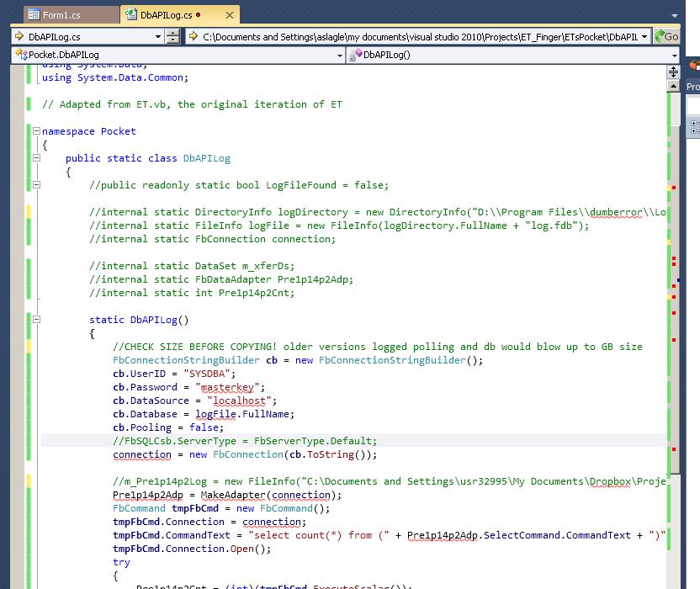Open the Pocket.DbAPILog class dropdown
The height and width of the screenshot is (589, 700).
click(x=340, y=56)
